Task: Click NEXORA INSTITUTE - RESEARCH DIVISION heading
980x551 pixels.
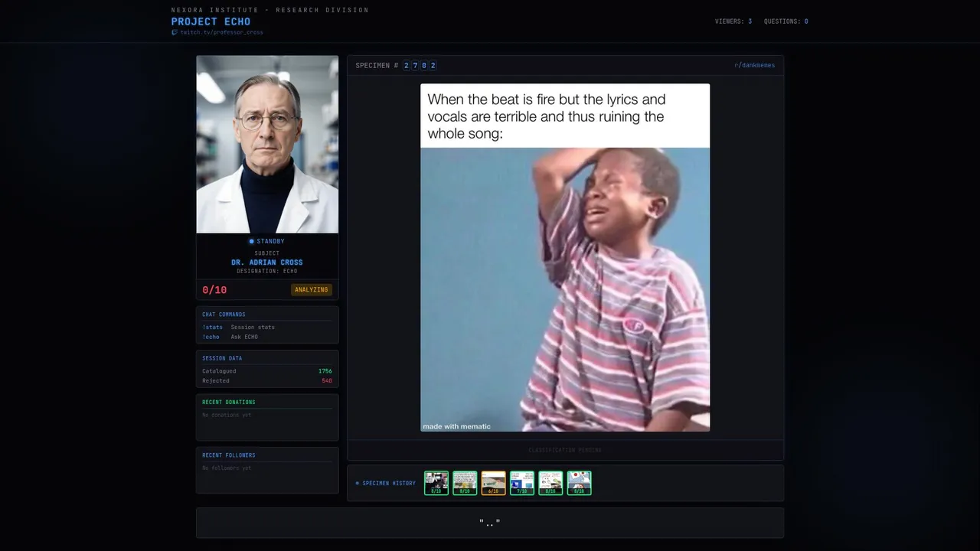Action: click(x=270, y=10)
